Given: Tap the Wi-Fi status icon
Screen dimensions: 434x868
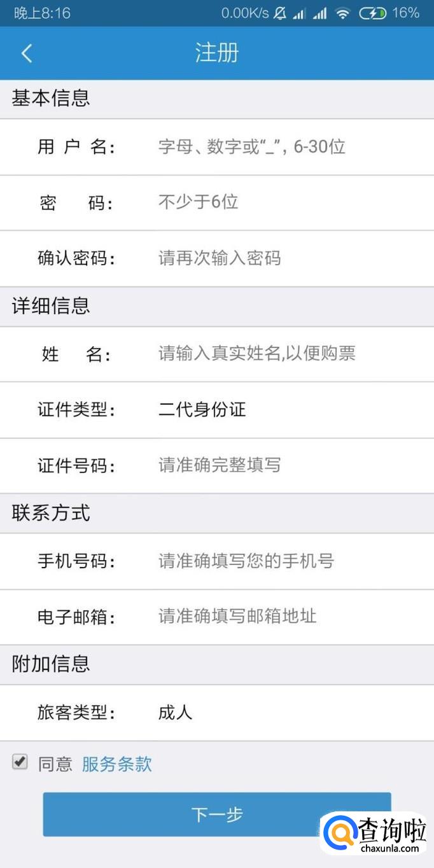Looking at the screenshot, I should (x=343, y=13).
